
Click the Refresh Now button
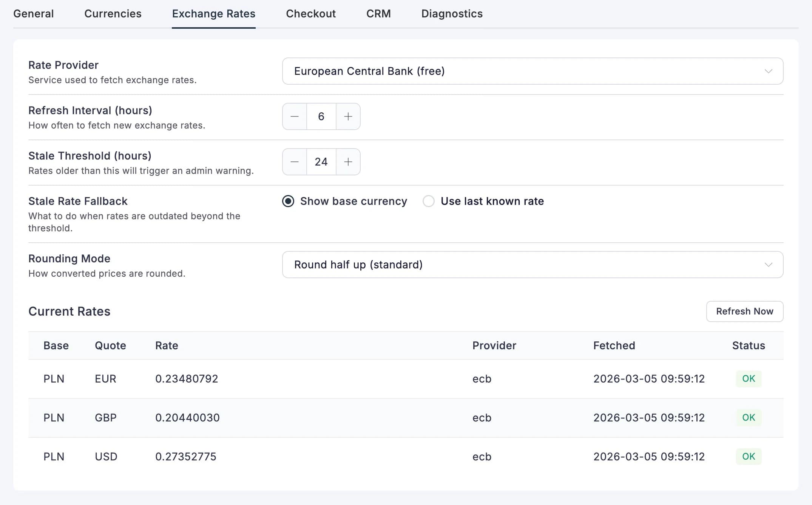click(x=744, y=311)
